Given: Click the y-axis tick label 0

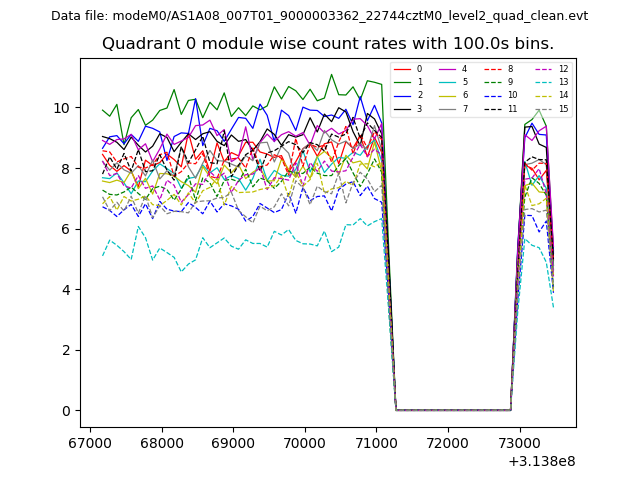Looking at the screenshot, I should tap(64, 411).
